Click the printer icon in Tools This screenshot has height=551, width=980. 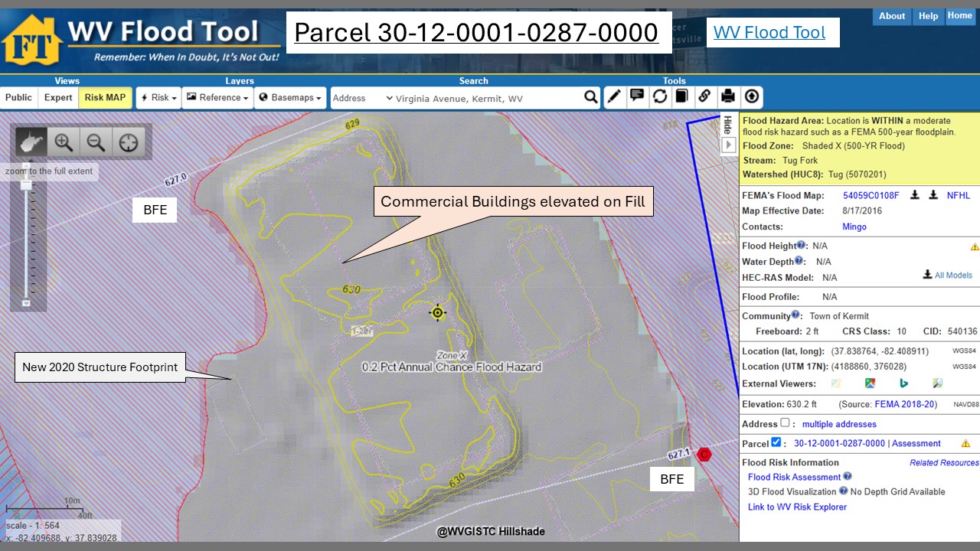[x=728, y=97]
